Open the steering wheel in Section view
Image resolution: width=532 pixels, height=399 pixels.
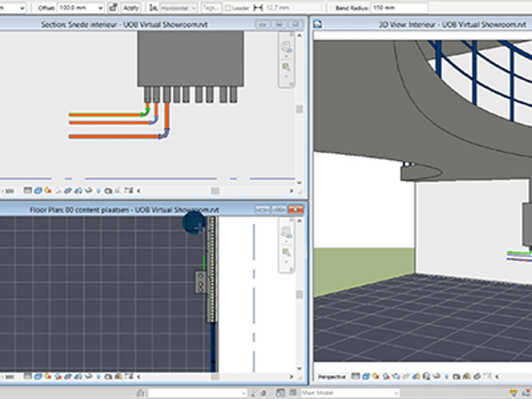pyautogui.click(x=286, y=47)
